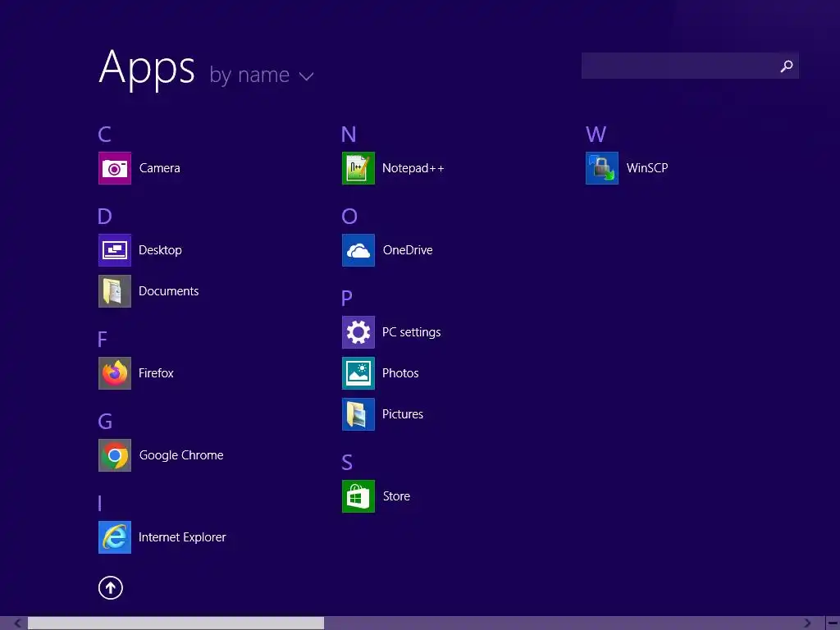Click the scrollbar right arrow

click(807, 623)
